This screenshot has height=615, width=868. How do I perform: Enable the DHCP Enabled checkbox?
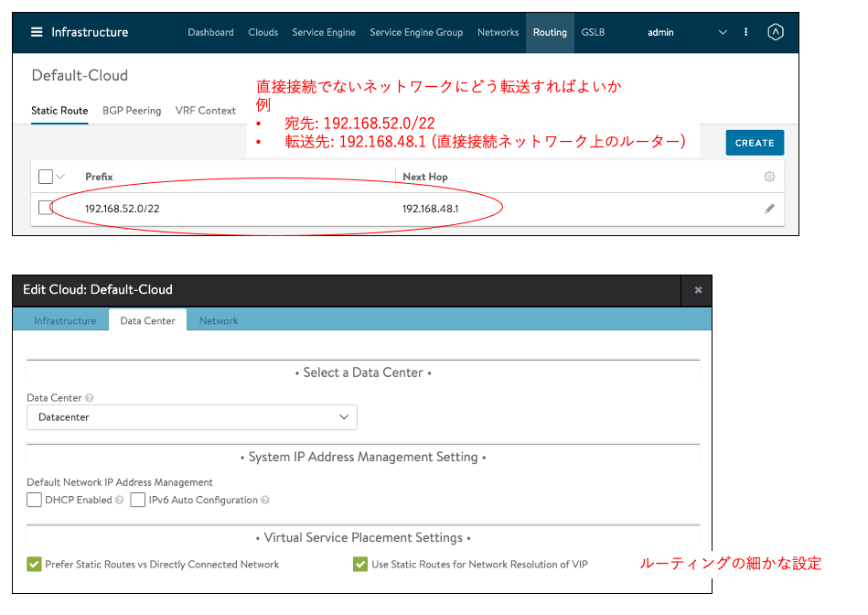(x=35, y=500)
